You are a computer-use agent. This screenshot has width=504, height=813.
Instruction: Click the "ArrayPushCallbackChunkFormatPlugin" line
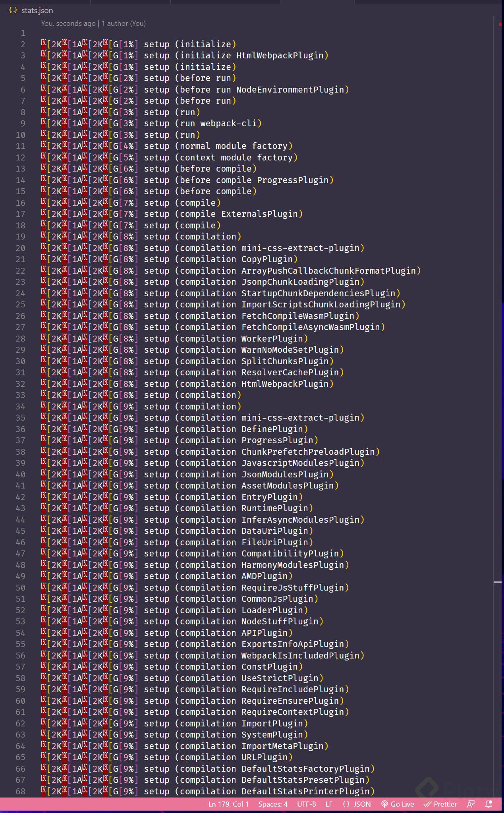[231, 271]
